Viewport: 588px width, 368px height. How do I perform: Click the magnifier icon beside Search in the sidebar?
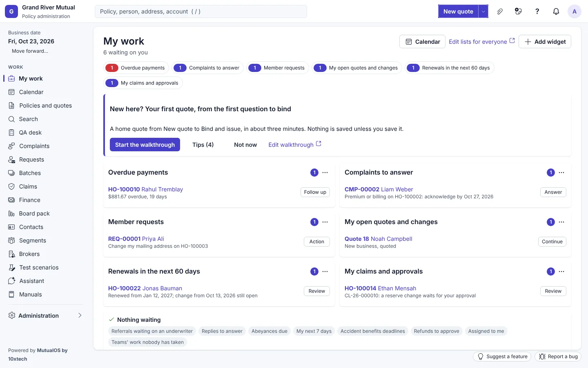click(x=11, y=119)
